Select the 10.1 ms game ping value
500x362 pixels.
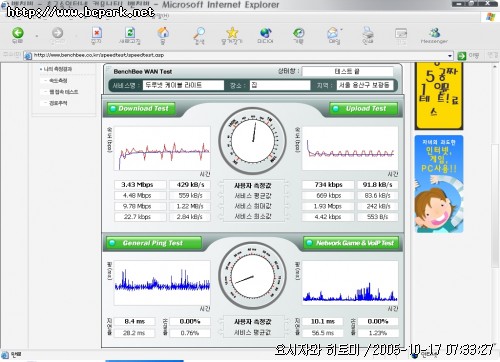tap(322, 322)
